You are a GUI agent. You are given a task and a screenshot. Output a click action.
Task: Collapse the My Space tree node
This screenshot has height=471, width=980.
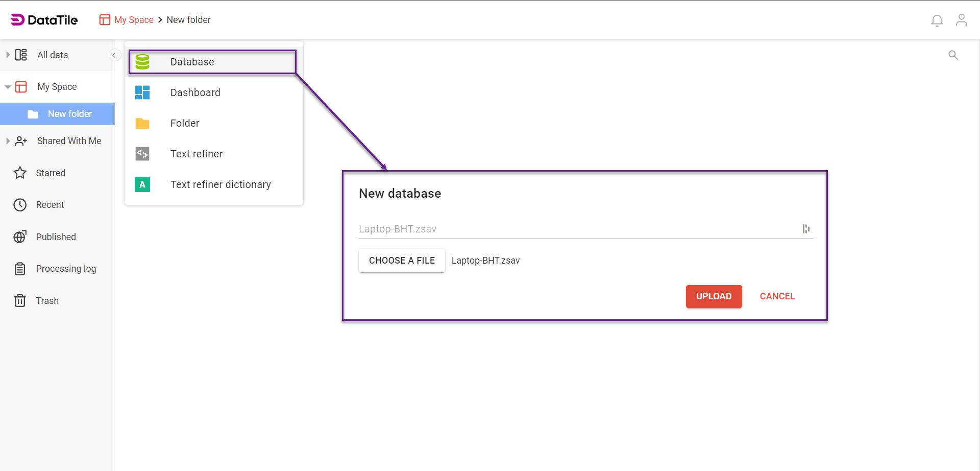pos(7,86)
